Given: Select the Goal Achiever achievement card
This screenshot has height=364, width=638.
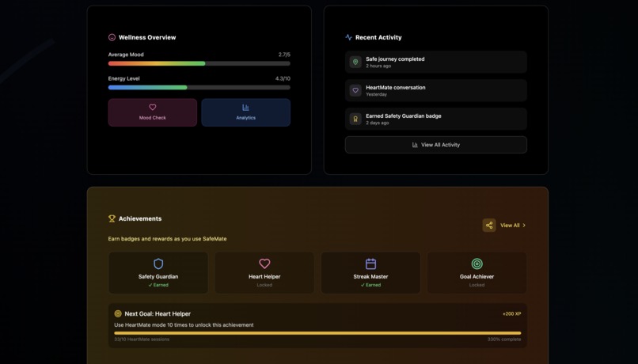Looking at the screenshot, I should click(477, 273).
